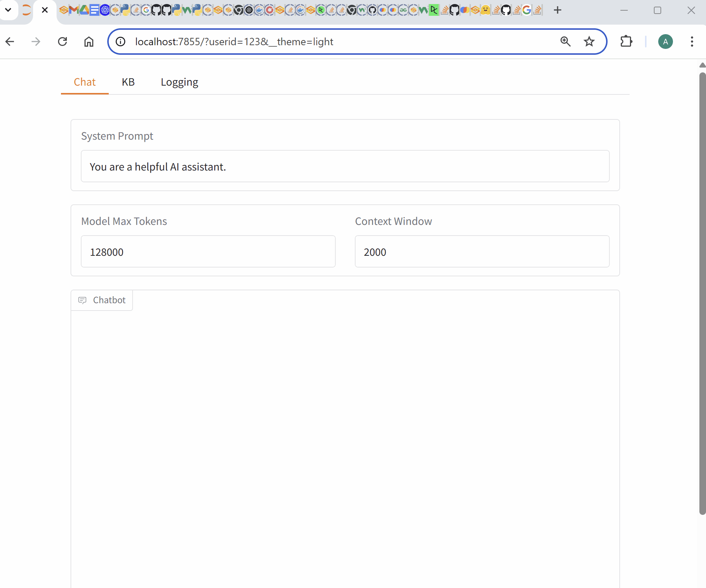Open the profile avatar labeled A
Viewport: 706px width, 588px height.
(x=666, y=42)
